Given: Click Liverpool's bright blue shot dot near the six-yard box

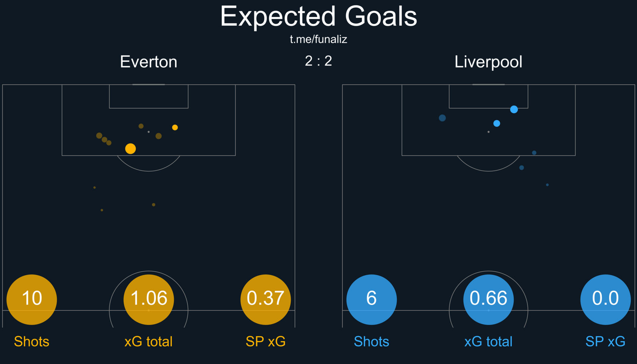Looking at the screenshot, I should [514, 110].
